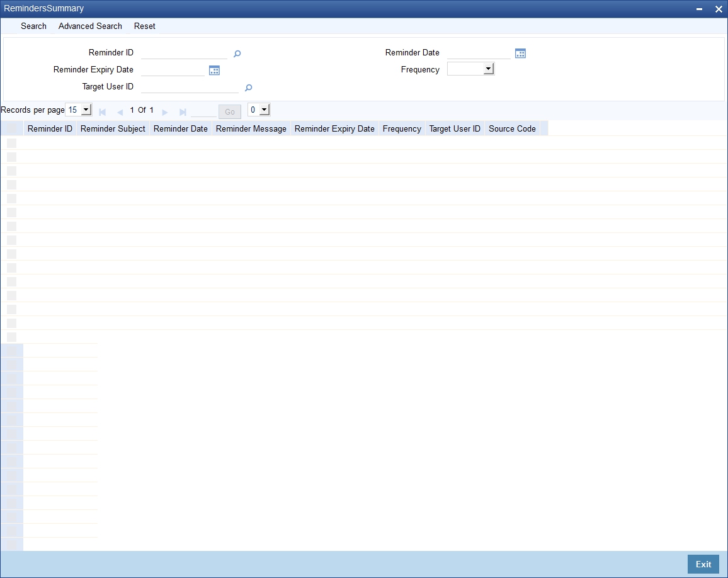This screenshot has width=728, height=578.
Task: Sort by Reminder ID column header
Action: point(50,128)
